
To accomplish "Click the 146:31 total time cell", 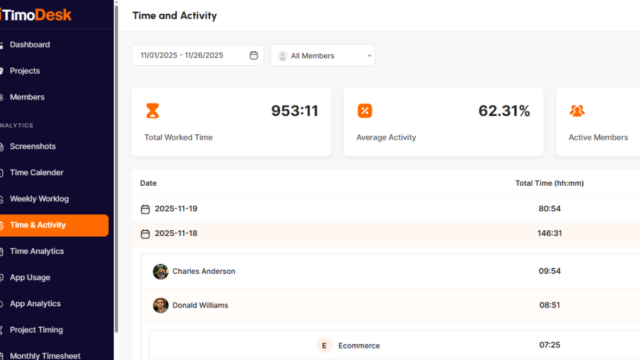I will click(549, 233).
